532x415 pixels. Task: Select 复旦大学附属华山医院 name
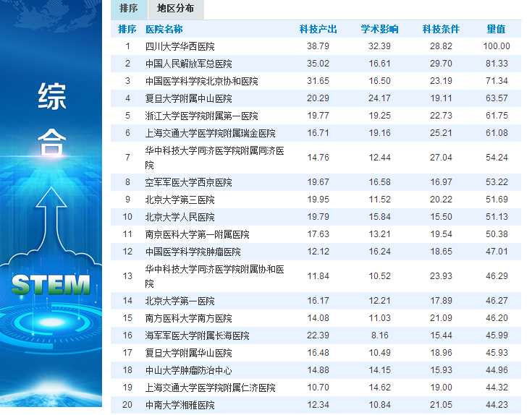(189, 353)
